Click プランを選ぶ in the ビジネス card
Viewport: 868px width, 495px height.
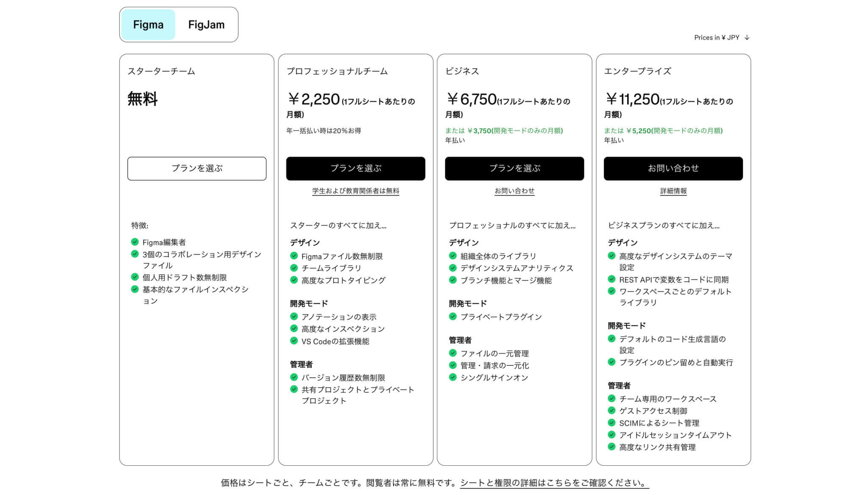click(515, 168)
